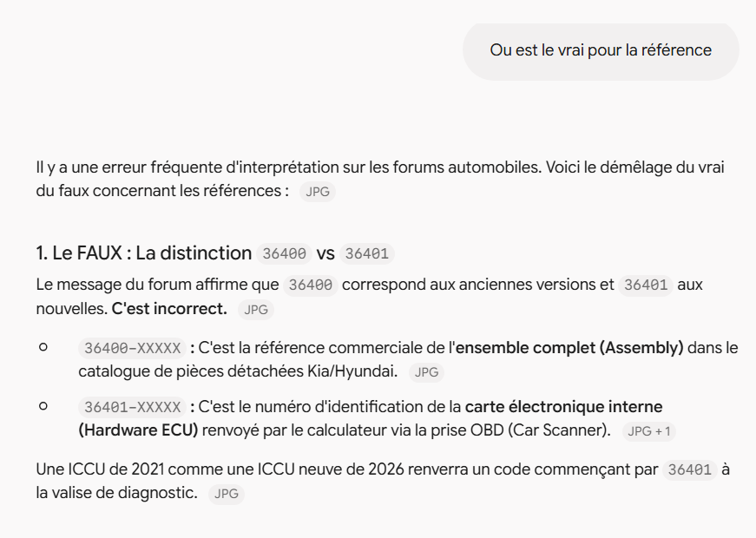Click the user message "Ou est le vrai pour la référence"
Screen dimensions: 756x538
pos(601,50)
